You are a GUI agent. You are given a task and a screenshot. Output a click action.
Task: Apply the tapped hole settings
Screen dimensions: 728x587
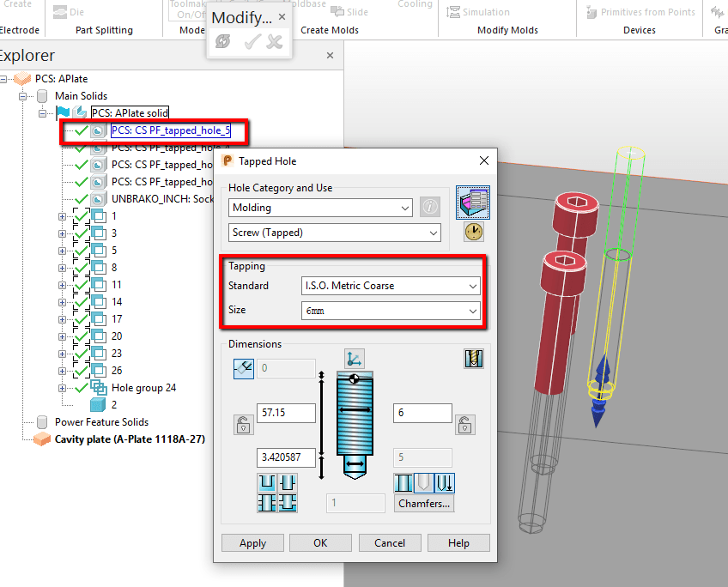pyautogui.click(x=252, y=542)
